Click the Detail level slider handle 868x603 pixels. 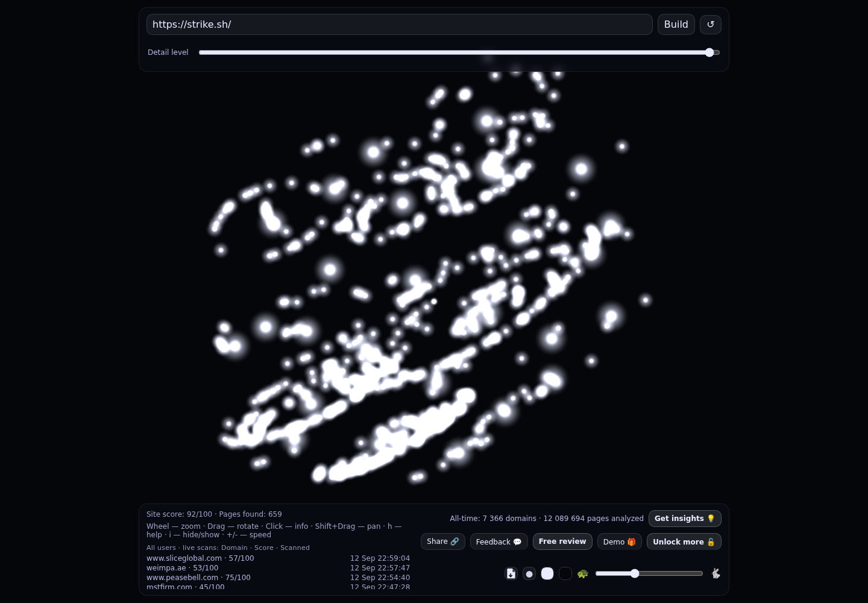pos(709,52)
